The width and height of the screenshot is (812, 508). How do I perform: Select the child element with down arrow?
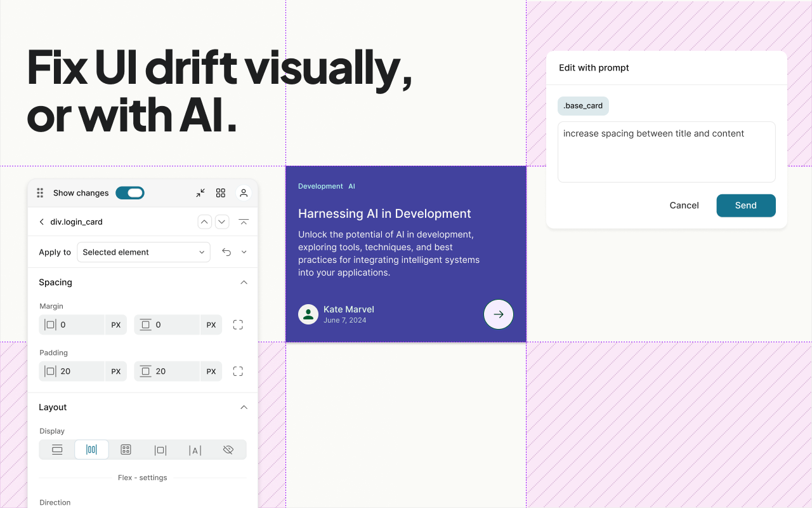click(222, 222)
